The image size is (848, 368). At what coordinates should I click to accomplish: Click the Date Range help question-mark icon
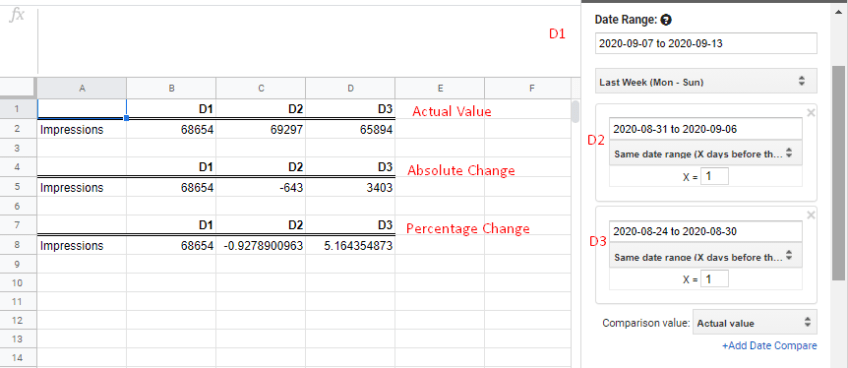coord(666,20)
